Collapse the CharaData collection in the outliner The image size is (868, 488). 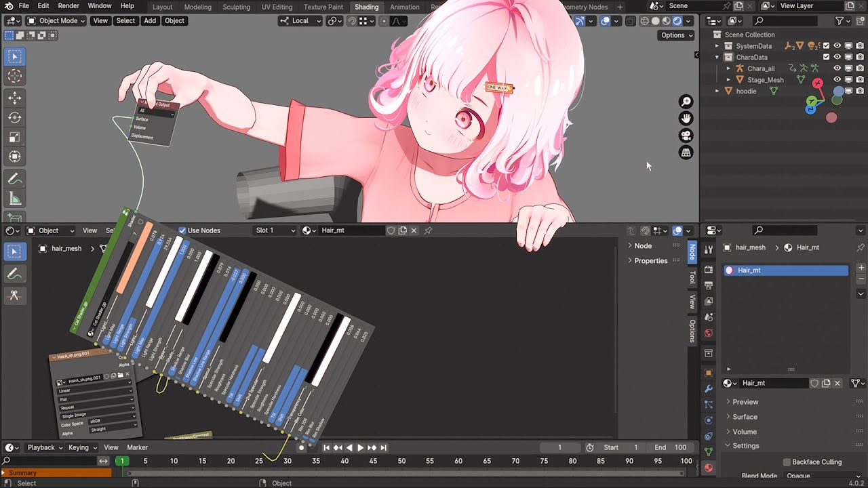tap(717, 57)
